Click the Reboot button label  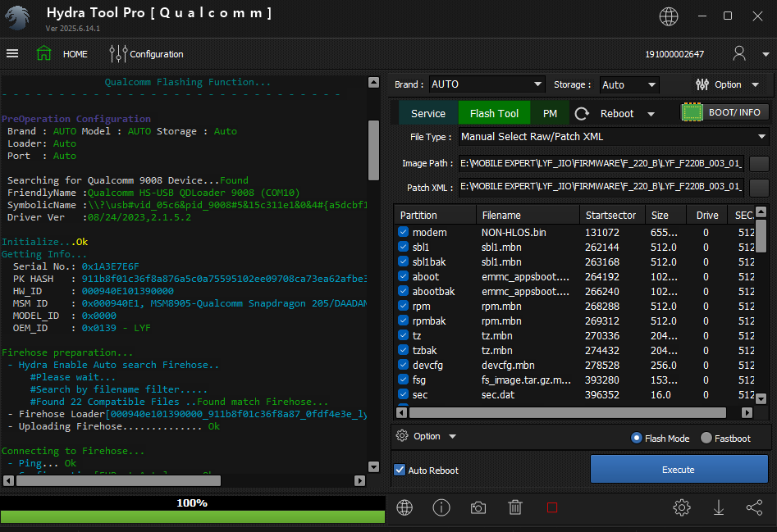pos(617,114)
